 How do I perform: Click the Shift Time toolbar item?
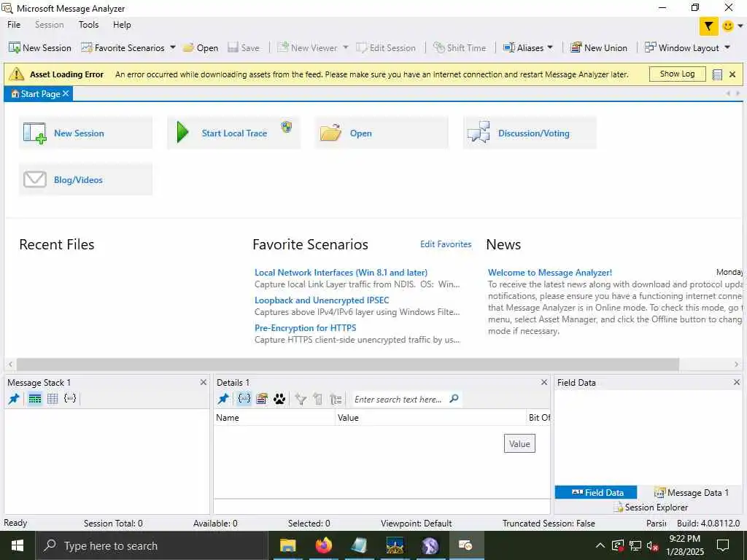point(460,47)
